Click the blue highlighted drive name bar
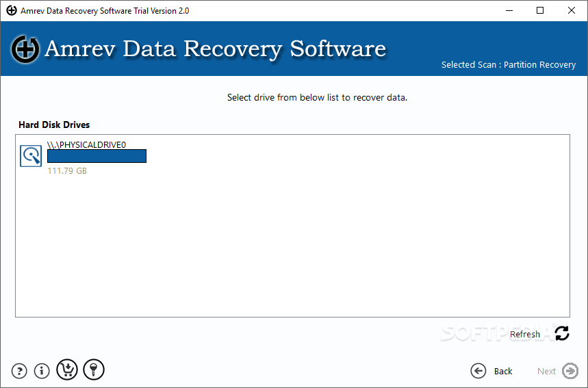588x388 pixels. (x=97, y=156)
